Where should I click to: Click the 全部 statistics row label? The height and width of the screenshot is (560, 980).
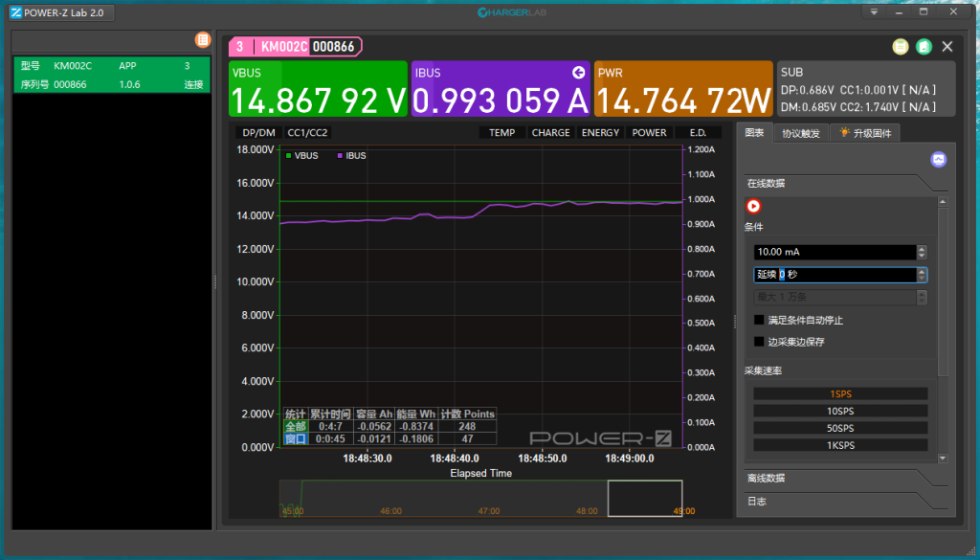click(296, 426)
